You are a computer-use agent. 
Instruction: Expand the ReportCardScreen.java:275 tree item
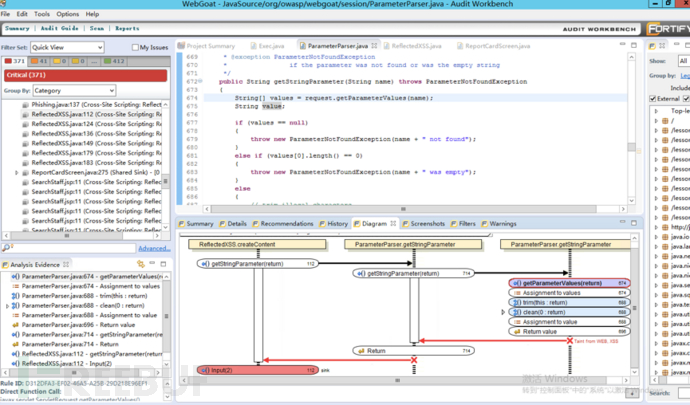(x=17, y=173)
